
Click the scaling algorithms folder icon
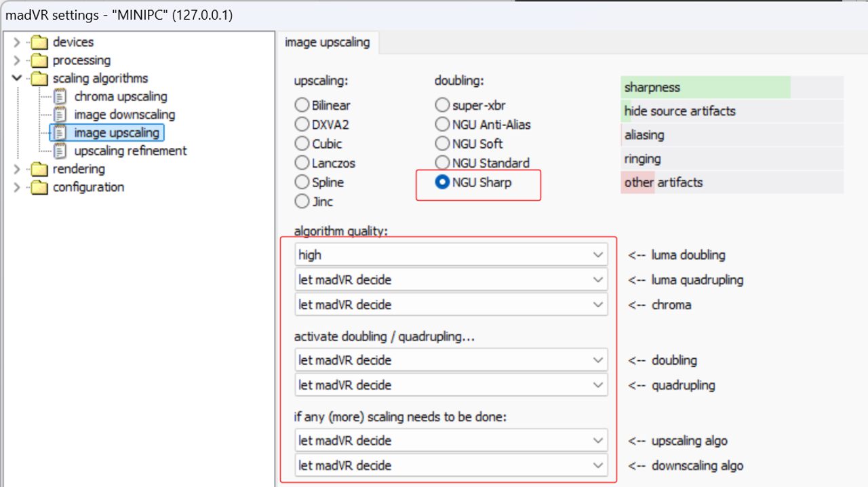point(39,79)
